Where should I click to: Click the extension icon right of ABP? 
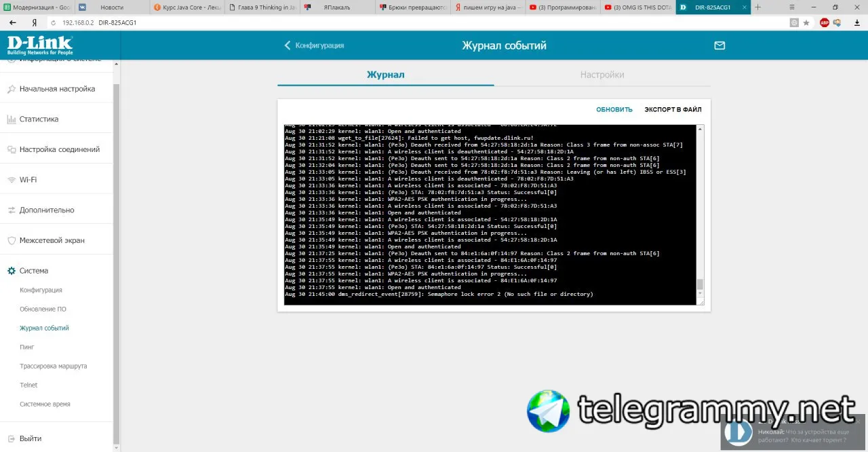click(x=837, y=22)
